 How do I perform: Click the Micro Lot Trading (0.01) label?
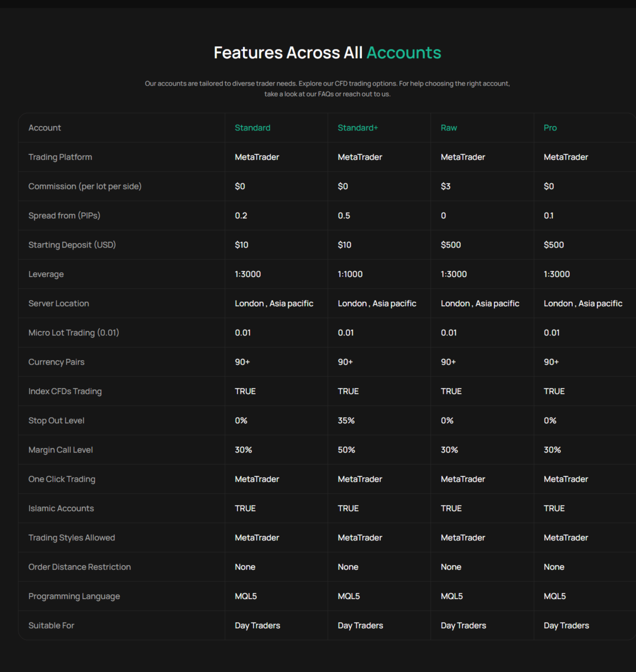point(73,333)
